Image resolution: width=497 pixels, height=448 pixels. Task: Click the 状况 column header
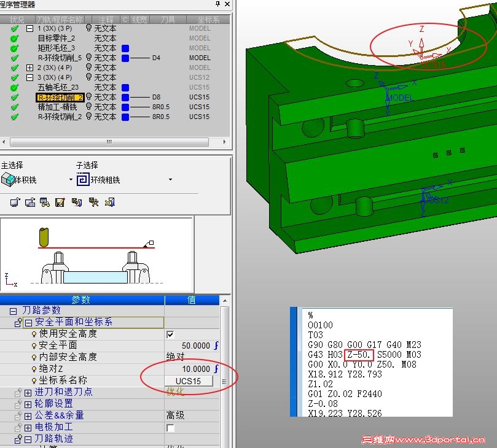17,20
